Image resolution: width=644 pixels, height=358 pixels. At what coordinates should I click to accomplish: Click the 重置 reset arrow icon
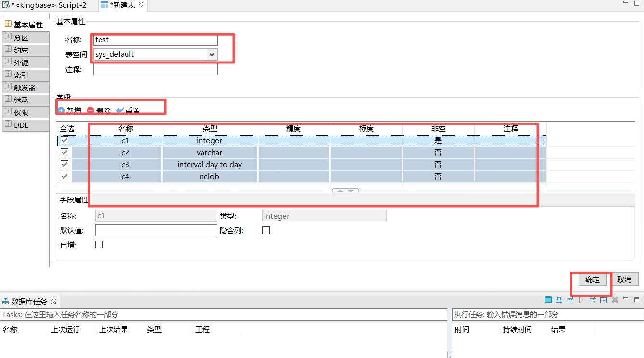[120, 110]
